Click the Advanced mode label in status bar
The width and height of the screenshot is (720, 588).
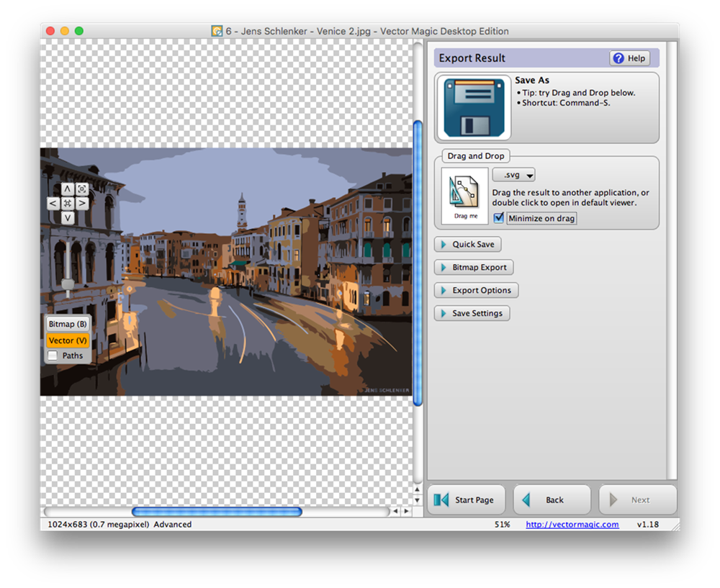pos(173,524)
